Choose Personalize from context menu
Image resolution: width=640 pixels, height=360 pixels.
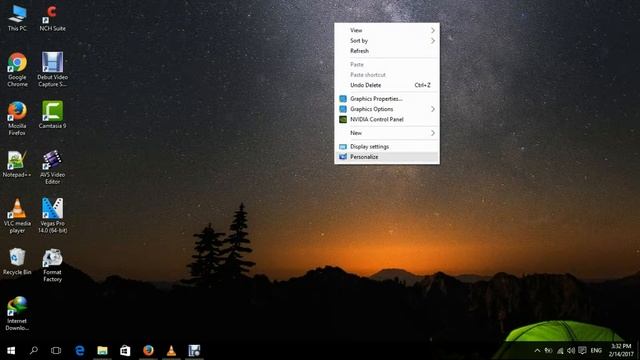click(x=387, y=157)
